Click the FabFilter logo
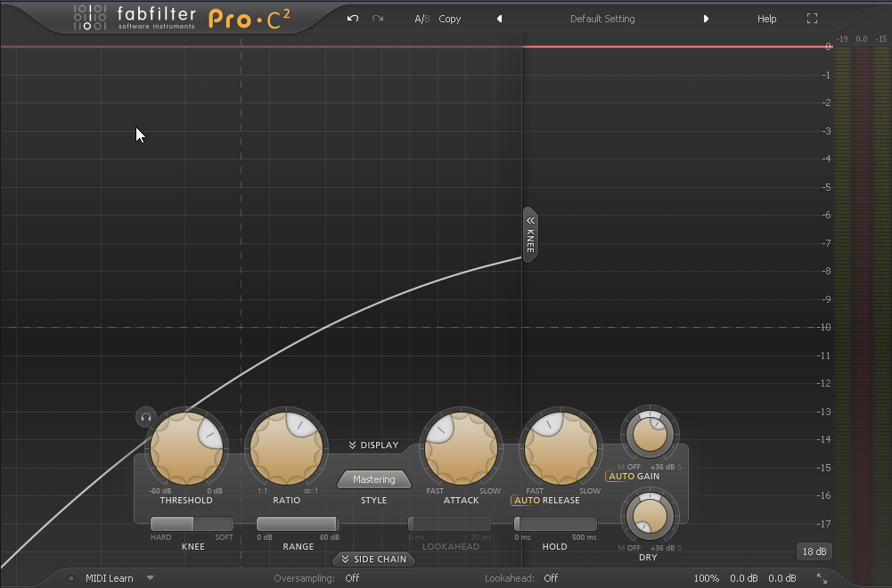Screen dimensions: 892x588 tap(135, 18)
